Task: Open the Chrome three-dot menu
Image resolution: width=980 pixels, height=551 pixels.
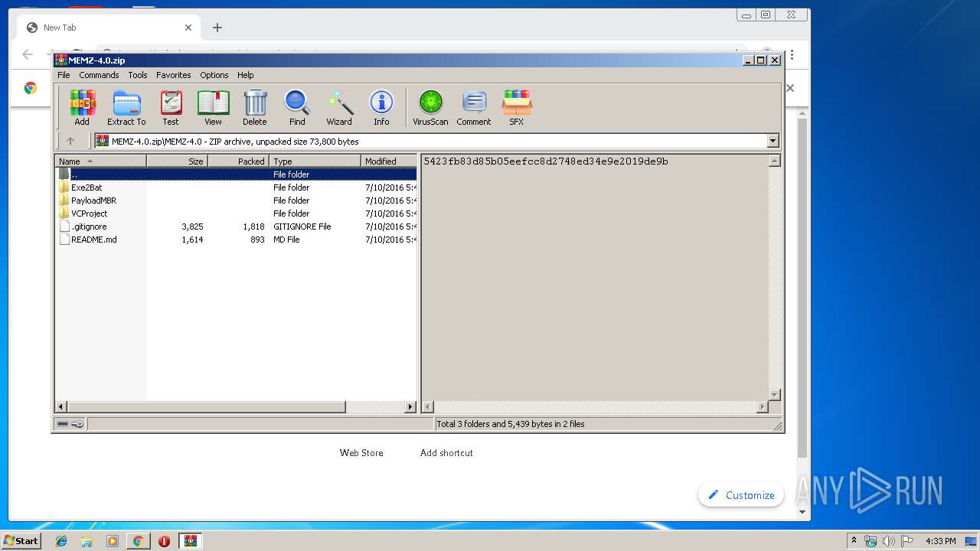Action: click(792, 55)
